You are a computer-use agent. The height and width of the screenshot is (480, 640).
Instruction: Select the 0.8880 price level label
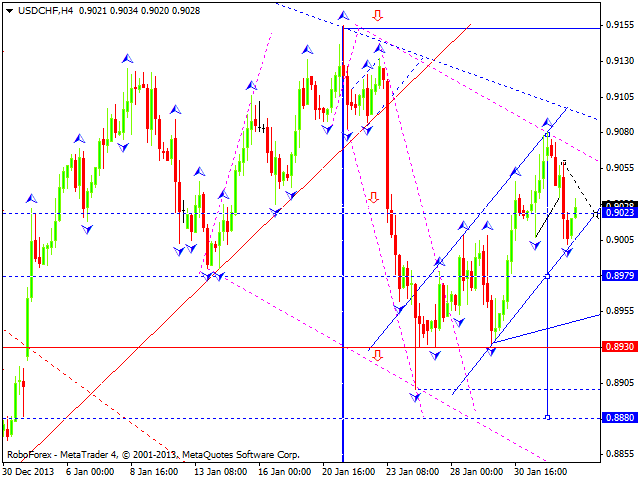coord(619,418)
